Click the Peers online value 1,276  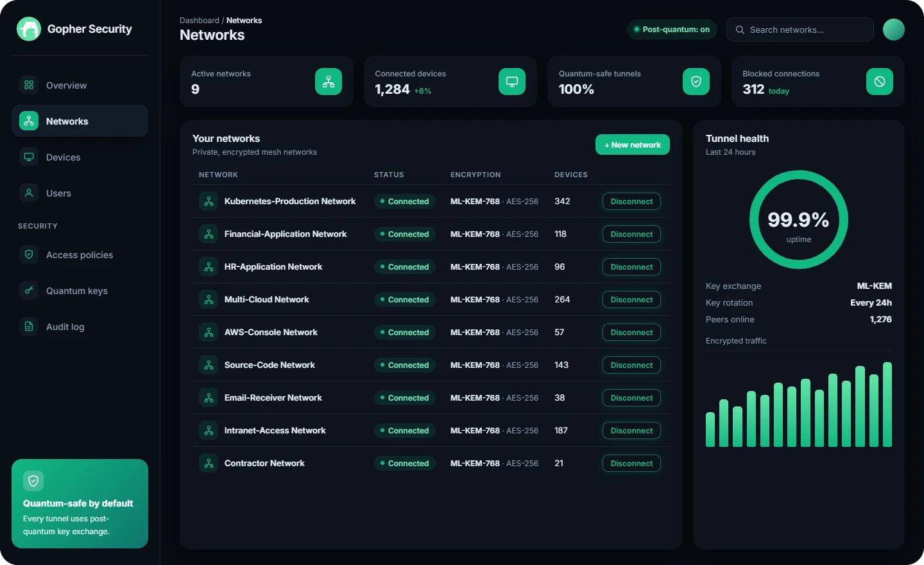click(881, 320)
